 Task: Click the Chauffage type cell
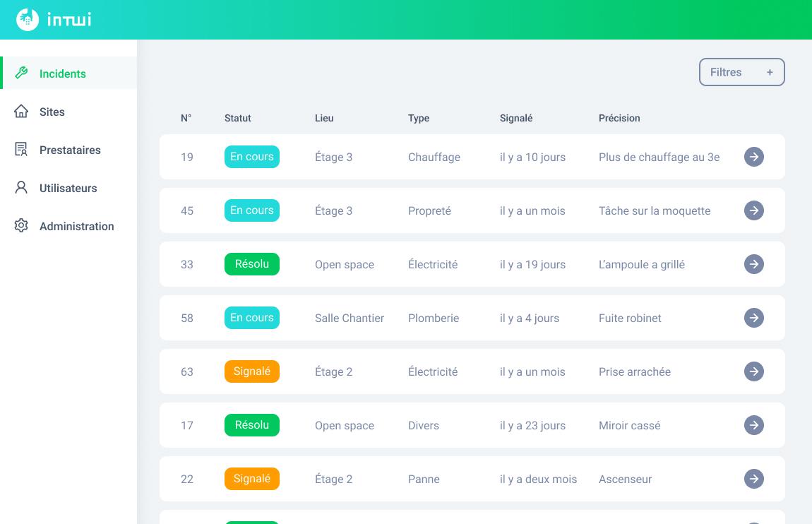[434, 157]
